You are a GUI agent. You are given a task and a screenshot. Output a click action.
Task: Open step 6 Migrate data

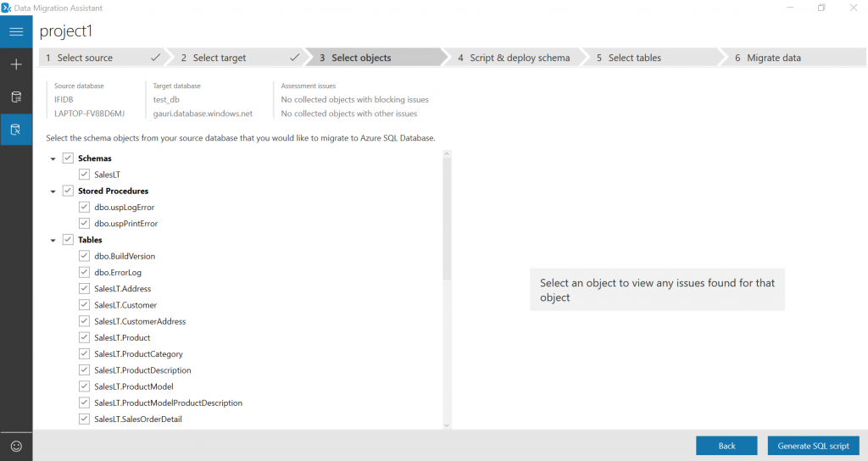pos(795,58)
